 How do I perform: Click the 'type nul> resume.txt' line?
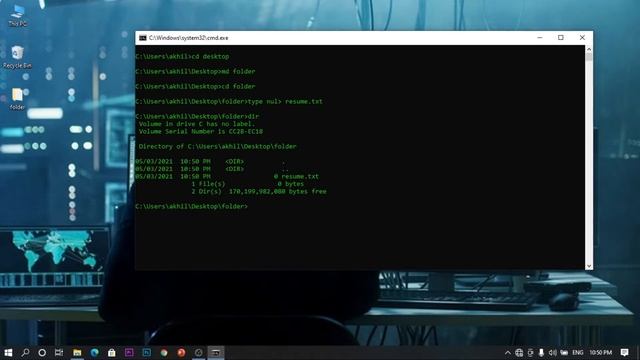229,101
